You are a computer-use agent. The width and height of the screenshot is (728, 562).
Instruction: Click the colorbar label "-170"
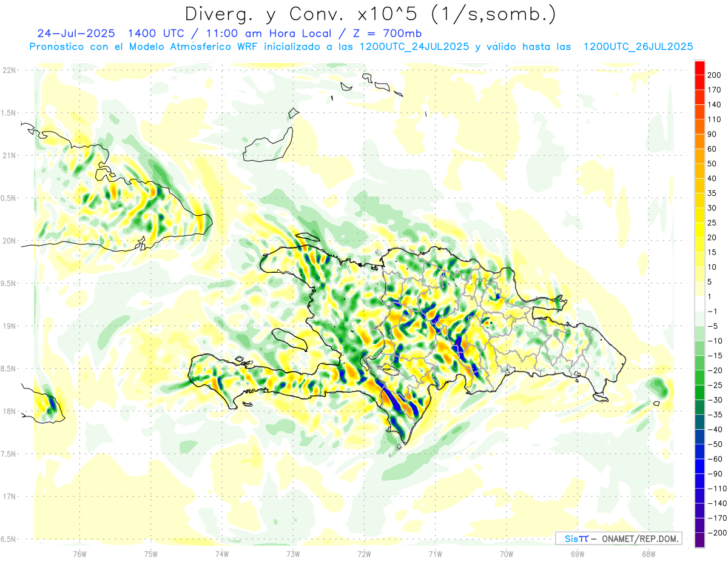(717, 518)
